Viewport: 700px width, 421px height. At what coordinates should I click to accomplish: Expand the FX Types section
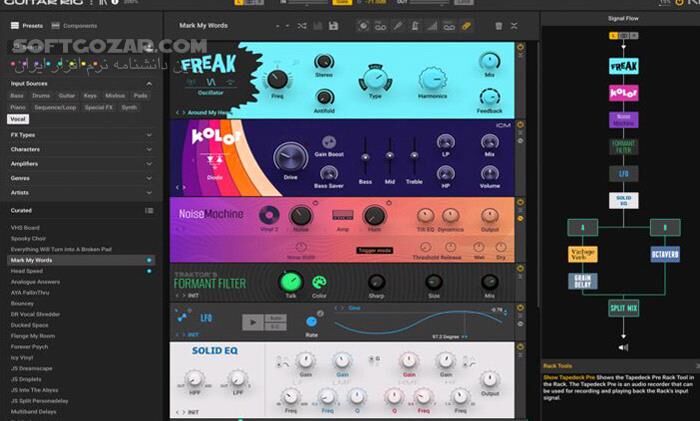point(149,135)
